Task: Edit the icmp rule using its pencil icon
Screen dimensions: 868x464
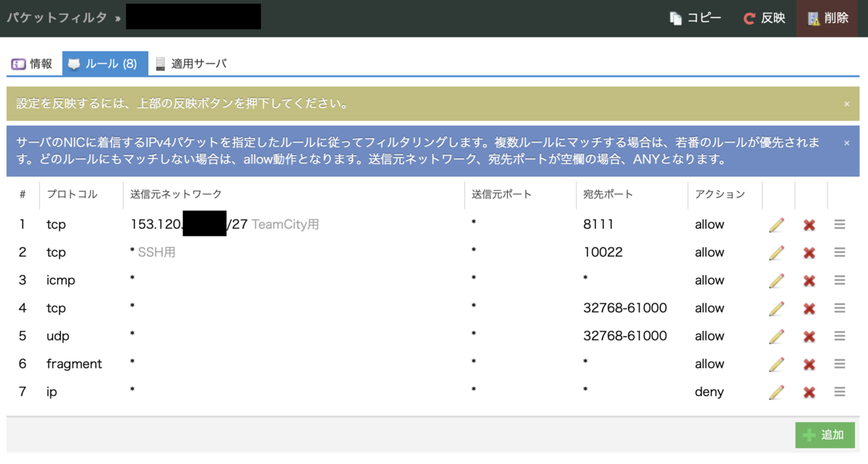Action: tap(777, 280)
